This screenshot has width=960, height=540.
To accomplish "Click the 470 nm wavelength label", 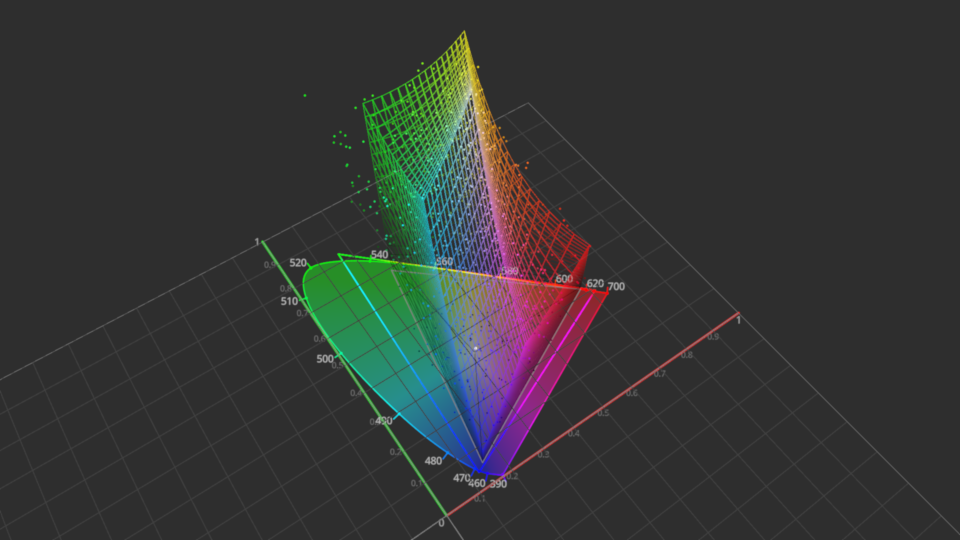I will coord(461,478).
